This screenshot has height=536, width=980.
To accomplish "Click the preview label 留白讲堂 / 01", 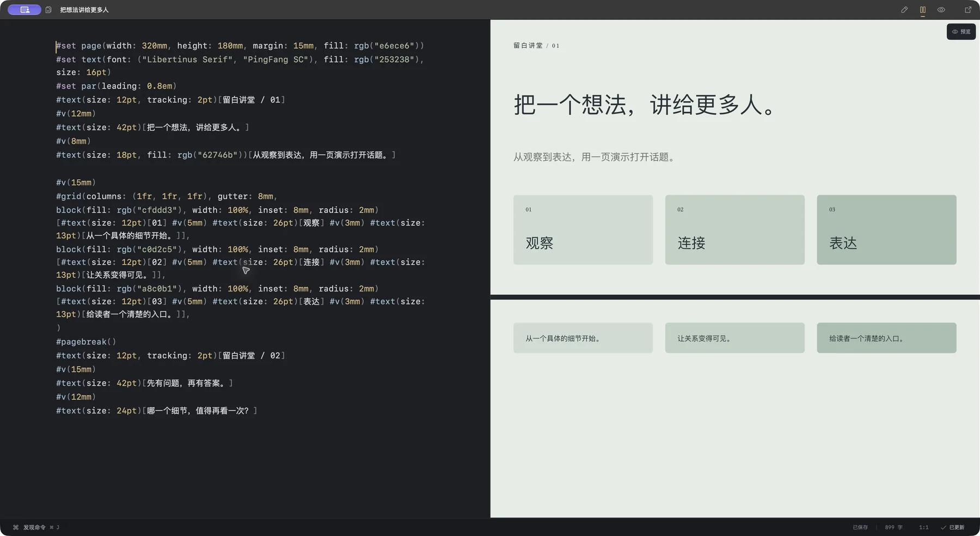I will 536,46.
